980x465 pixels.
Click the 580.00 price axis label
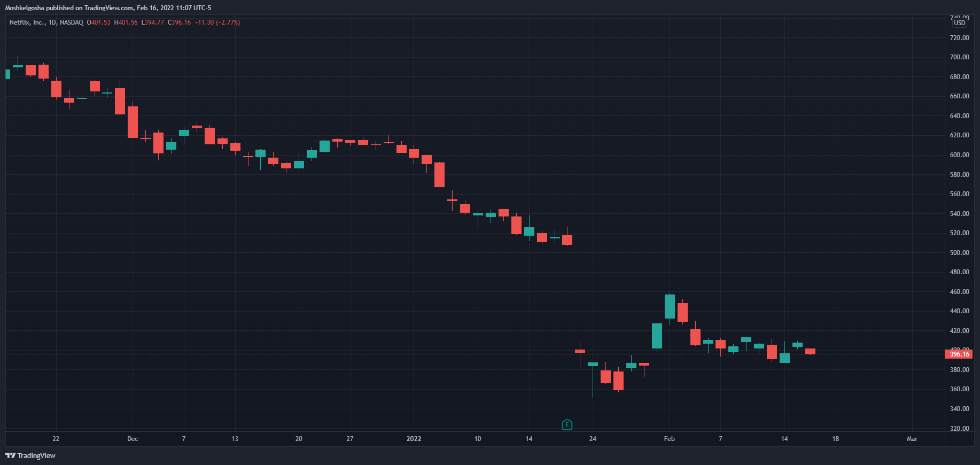pyautogui.click(x=959, y=175)
